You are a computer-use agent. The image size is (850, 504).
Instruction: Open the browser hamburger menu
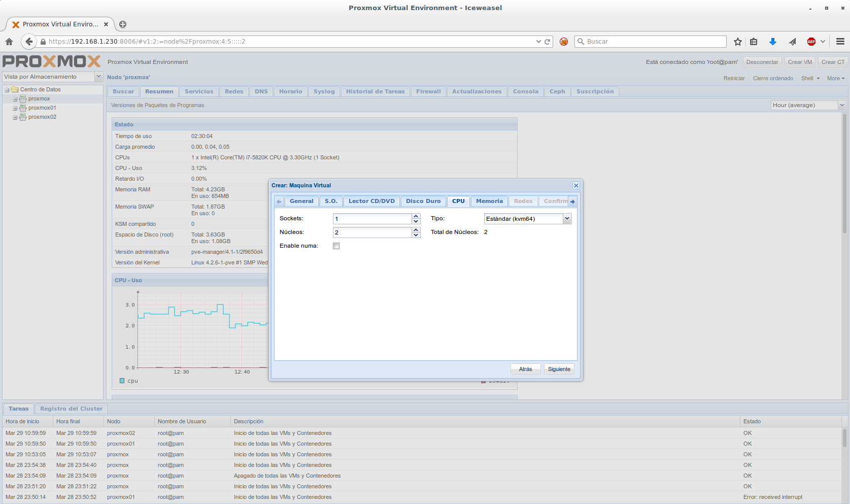tap(840, 42)
